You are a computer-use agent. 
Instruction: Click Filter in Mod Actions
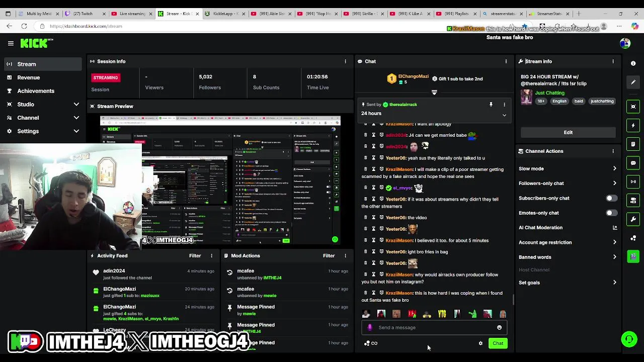click(329, 256)
